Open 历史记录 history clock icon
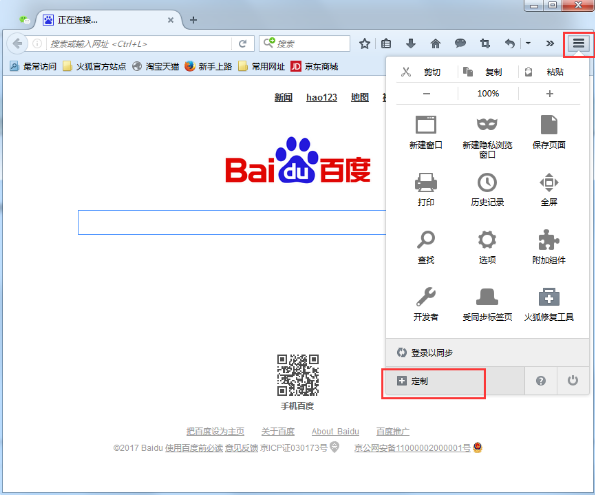Viewport: 595px width, 495px height. [x=487, y=182]
